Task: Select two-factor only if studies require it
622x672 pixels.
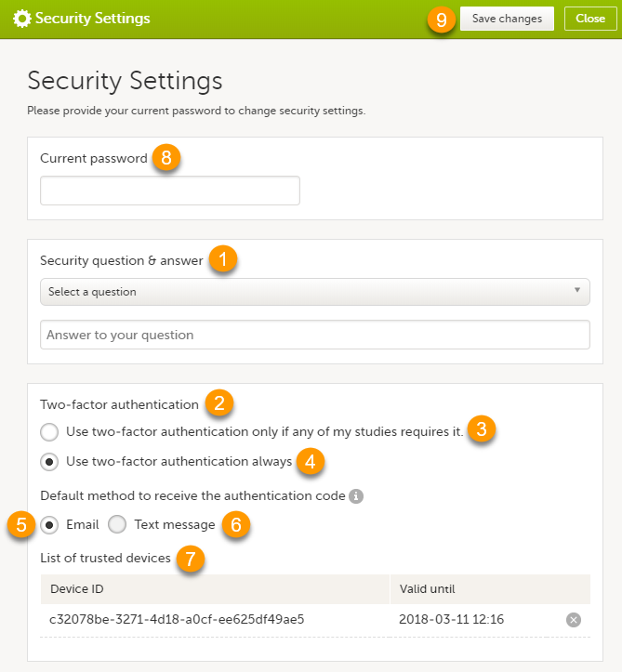Action: click(50, 432)
